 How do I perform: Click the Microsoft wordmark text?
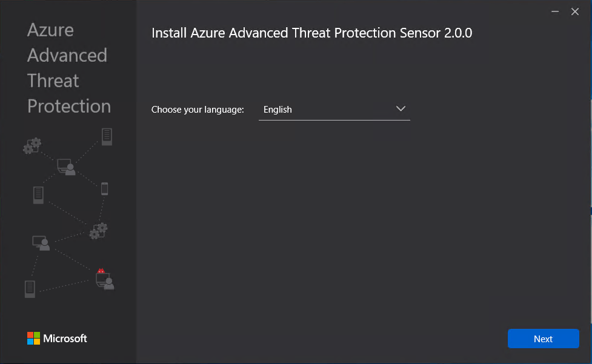point(65,339)
